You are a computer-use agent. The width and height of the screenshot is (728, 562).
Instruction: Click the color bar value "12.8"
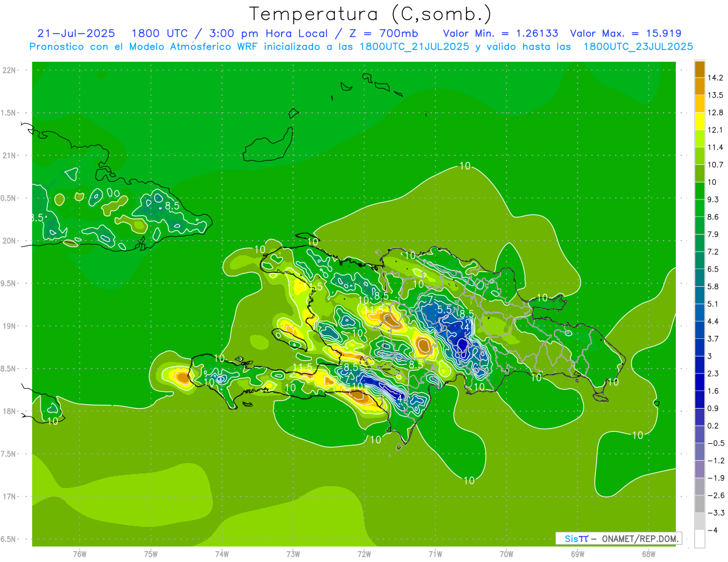click(714, 113)
